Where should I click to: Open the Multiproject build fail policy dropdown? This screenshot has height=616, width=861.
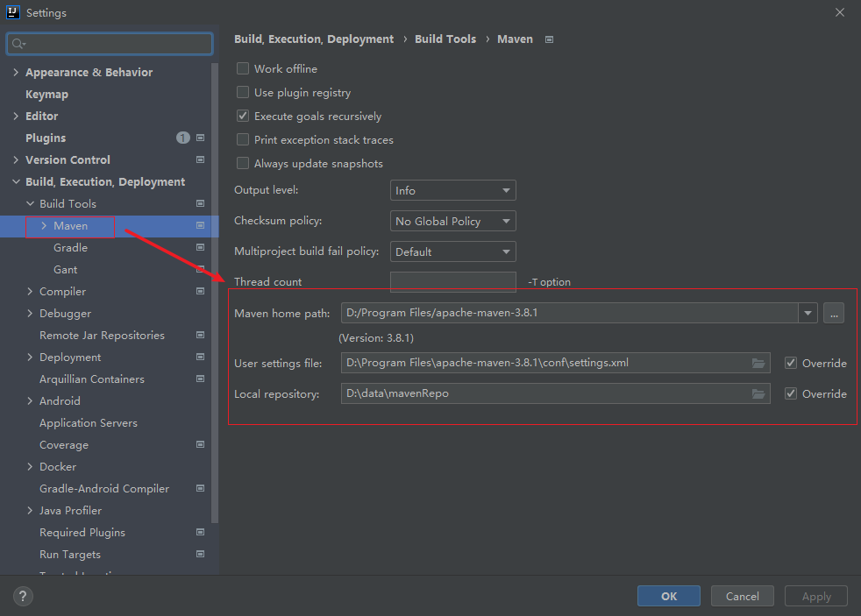click(453, 251)
